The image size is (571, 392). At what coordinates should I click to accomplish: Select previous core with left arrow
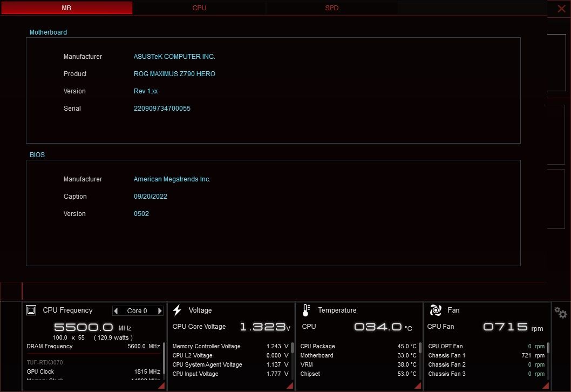click(116, 311)
